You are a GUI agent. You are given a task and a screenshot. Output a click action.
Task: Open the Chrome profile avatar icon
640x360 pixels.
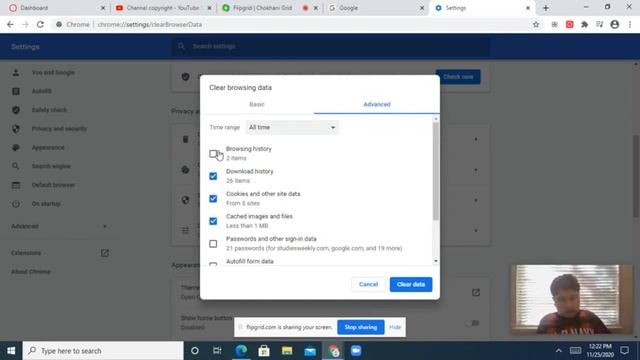[615, 24]
